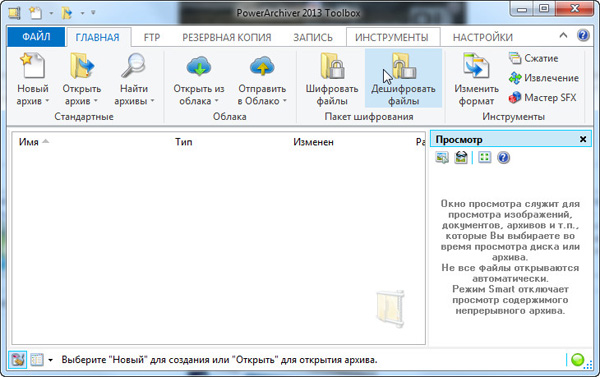The height and width of the screenshot is (377, 600).
Task: Click the Найти архивы magnifier icon
Action: pyautogui.click(x=133, y=65)
